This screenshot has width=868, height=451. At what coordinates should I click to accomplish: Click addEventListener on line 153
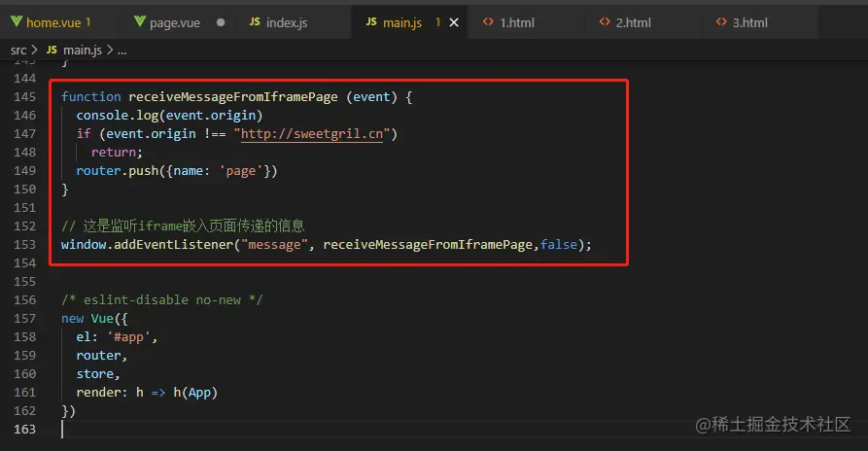tap(173, 245)
